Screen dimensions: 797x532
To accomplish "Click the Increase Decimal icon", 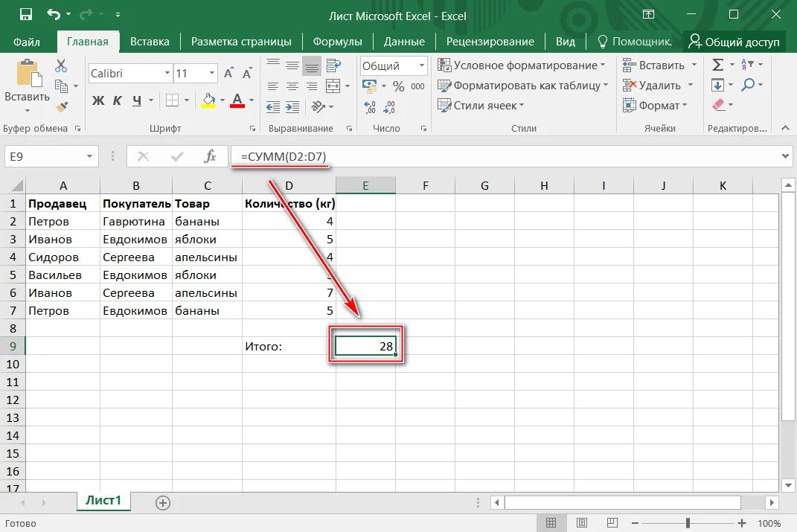I will pyautogui.click(x=370, y=106).
